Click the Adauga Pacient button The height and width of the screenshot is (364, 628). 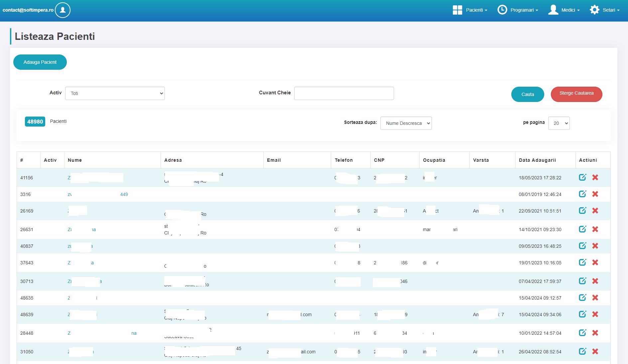tap(40, 62)
